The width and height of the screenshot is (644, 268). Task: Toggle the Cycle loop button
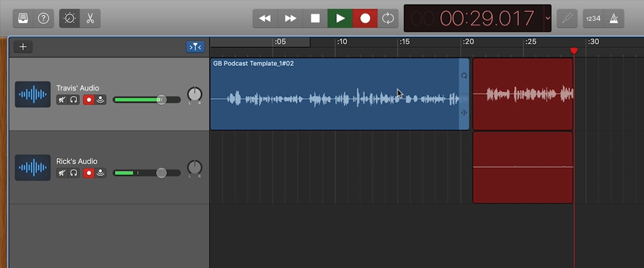pyautogui.click(x=388, y=18)
